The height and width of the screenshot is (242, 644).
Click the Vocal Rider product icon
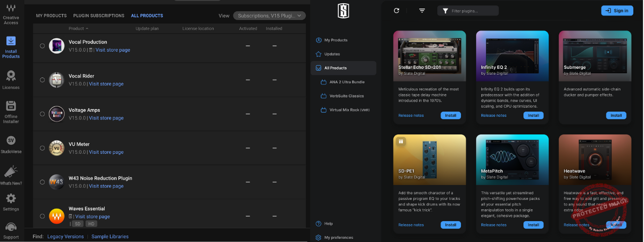tap(56, 80)
